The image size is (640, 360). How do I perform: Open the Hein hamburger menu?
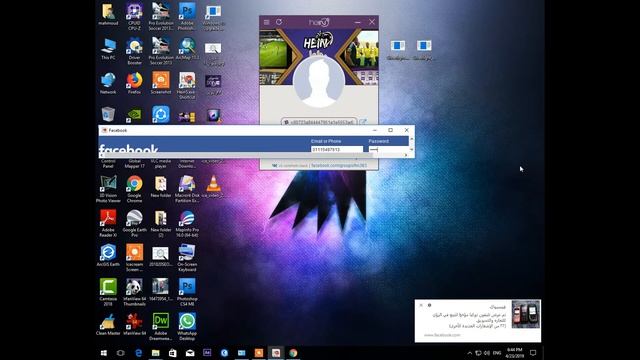pyautogui.click(x=267, y=22)
